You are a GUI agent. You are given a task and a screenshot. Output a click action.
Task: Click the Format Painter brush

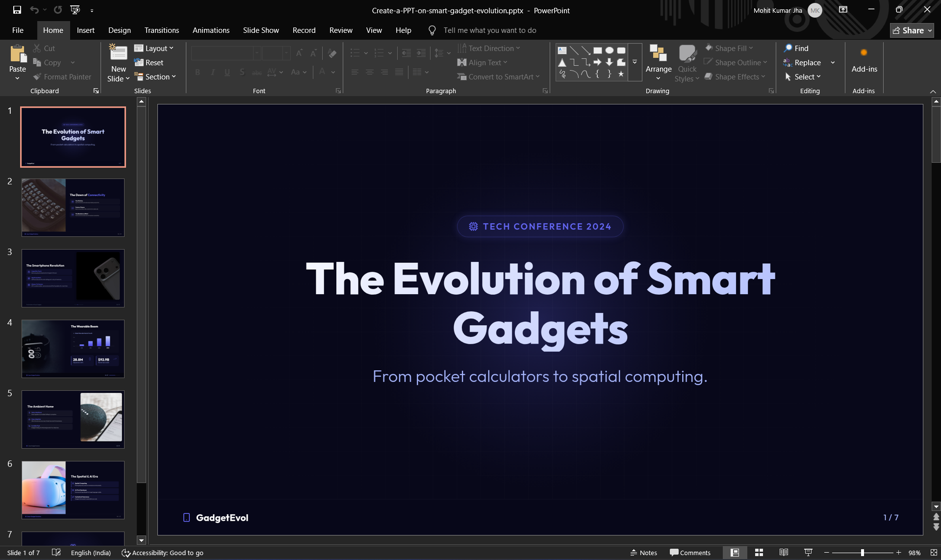(37, 77)
